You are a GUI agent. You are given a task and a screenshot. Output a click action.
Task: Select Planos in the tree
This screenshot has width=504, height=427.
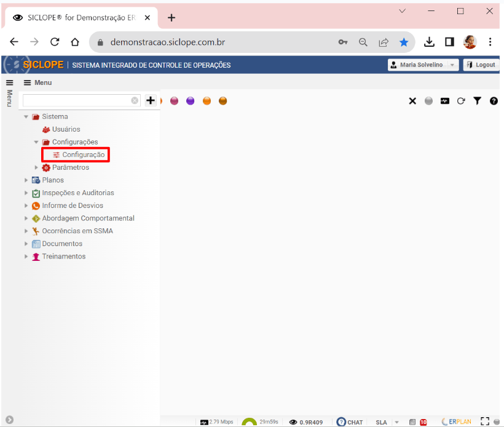coord(53,180)
